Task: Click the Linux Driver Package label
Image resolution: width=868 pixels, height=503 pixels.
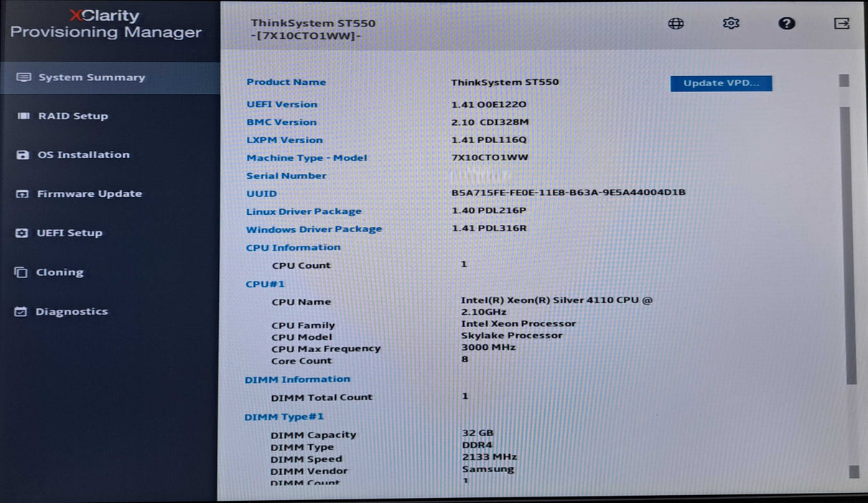Action: [x=304, y=211]
